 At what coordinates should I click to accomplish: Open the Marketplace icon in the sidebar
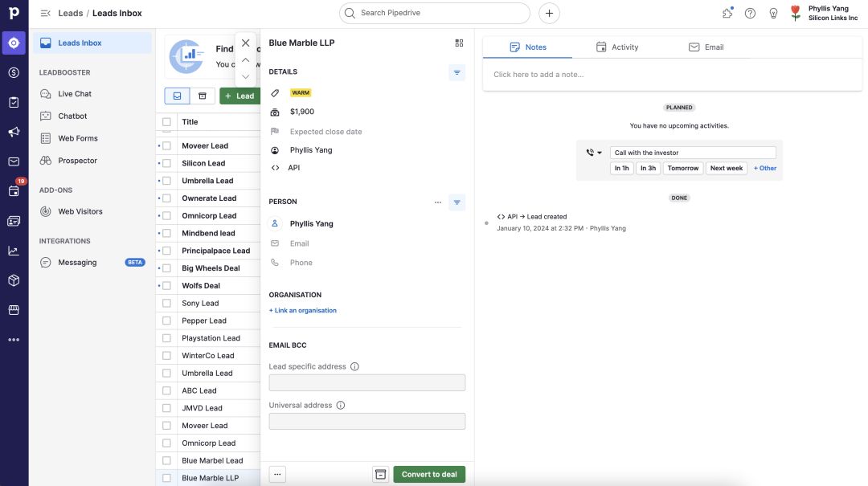click(x=13, y=309)
